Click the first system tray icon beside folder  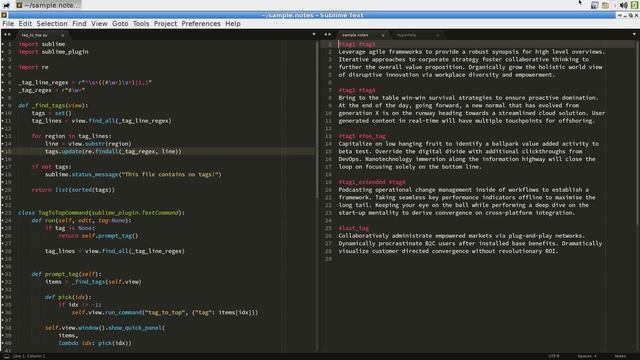click(x=594, y=5)
